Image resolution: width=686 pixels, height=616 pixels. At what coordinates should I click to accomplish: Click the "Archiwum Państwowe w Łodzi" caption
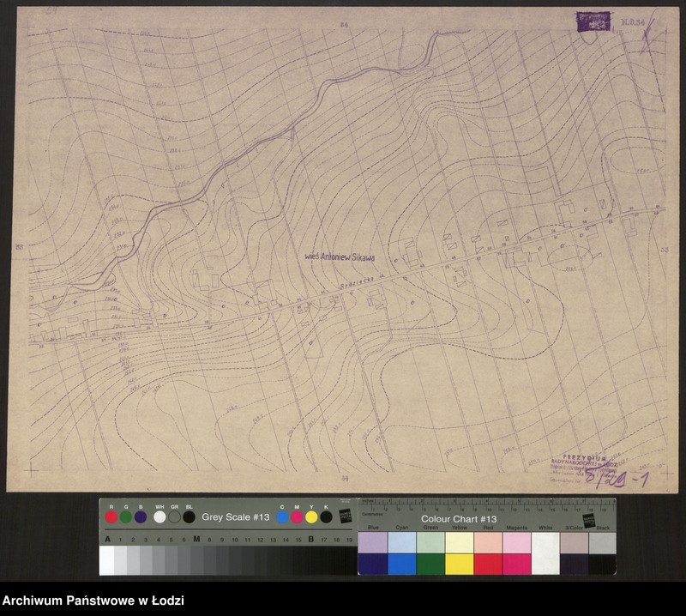(93, 601)
